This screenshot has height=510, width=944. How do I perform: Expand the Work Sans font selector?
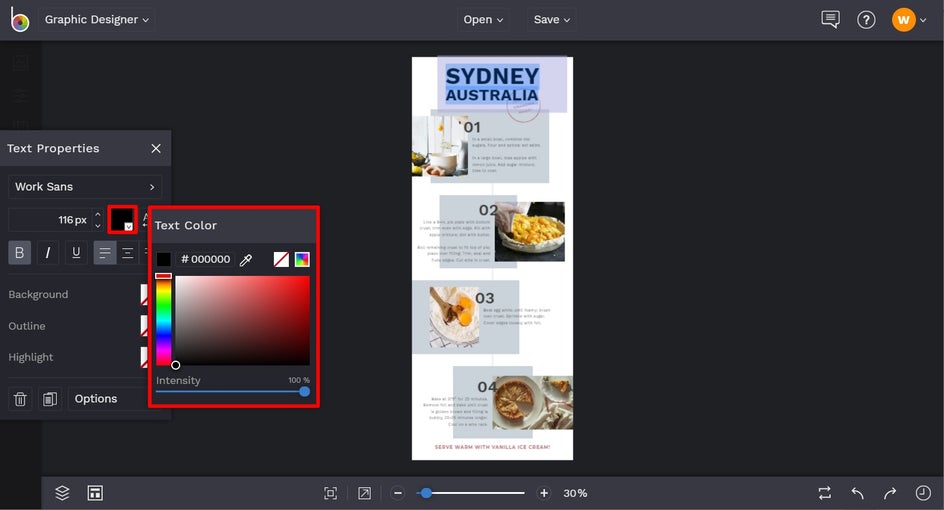(85, 187)
